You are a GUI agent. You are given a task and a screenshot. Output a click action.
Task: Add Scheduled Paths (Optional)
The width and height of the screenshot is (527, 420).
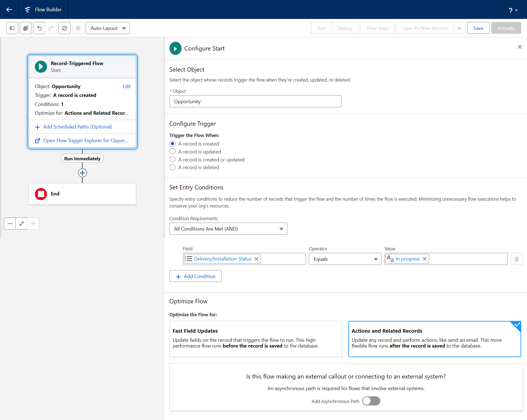77,127
